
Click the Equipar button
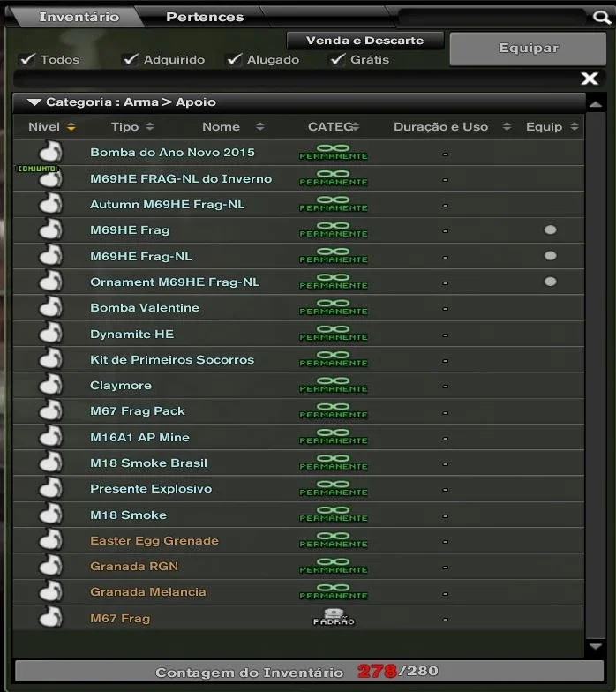528,49
